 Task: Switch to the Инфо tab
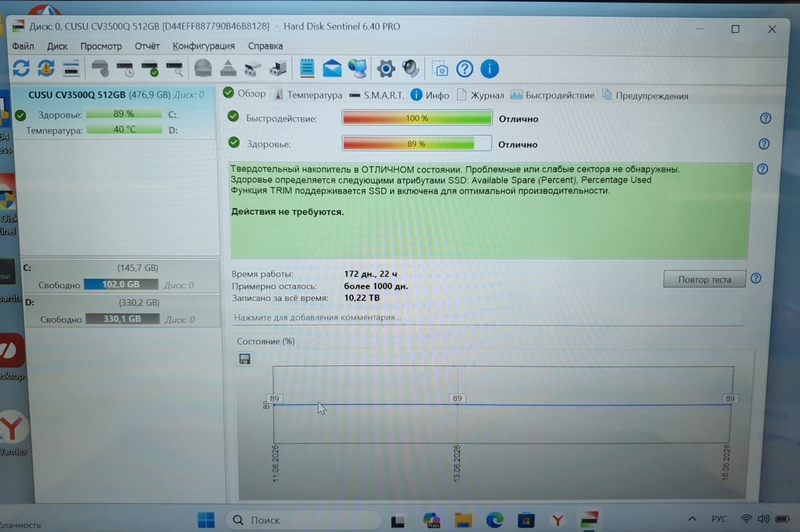[430, 95]
